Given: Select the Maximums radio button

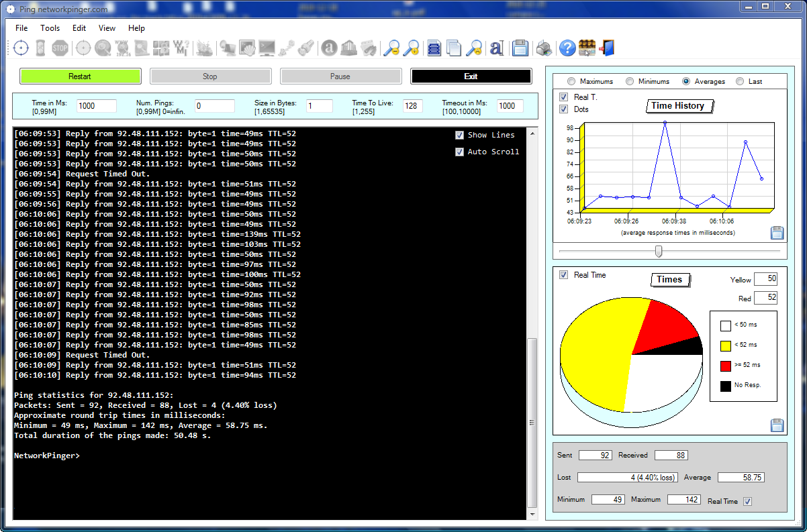Looking at the screenshot, I should click(571, 81).
